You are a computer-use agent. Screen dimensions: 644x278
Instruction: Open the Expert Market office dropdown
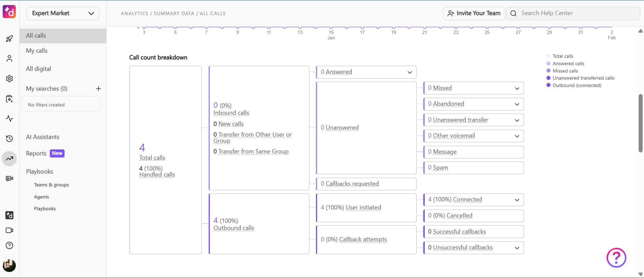(x=63, y=13)
